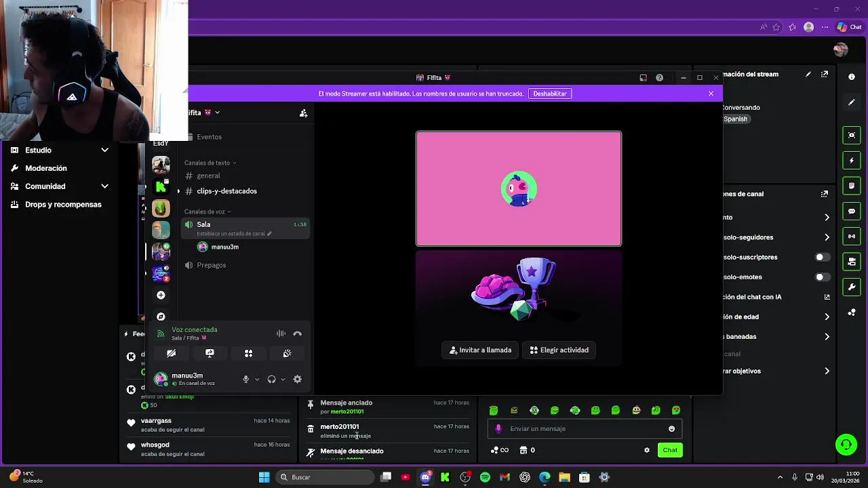Open Spotify from the taskbar
The image size is (868, 488).
pos(485,477)
